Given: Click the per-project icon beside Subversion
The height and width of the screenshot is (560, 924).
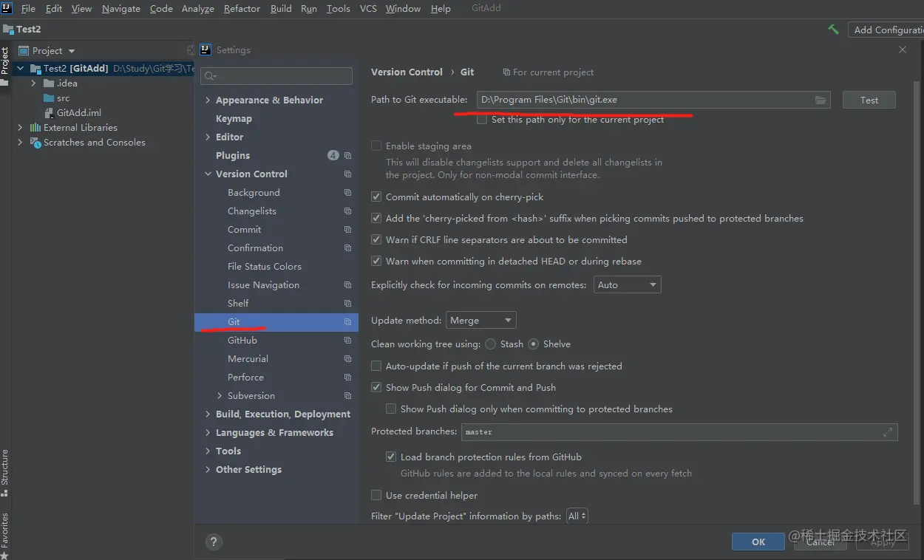Looking at the screenshot, I should pos(347,396).
